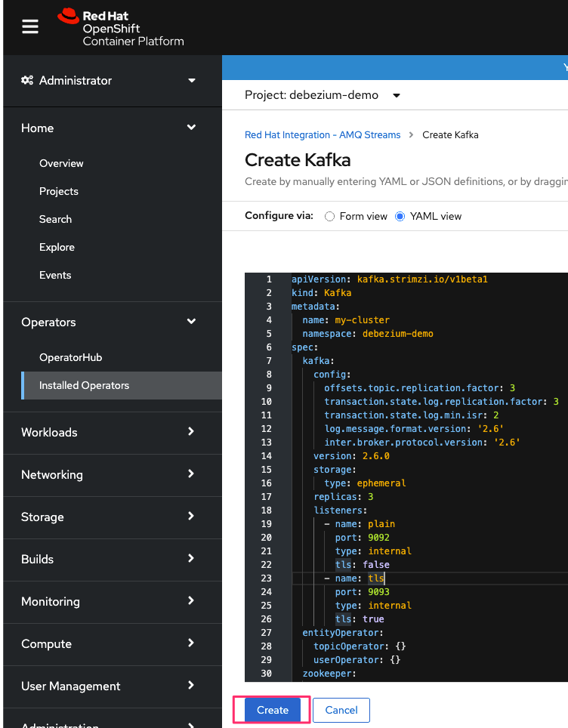
Task: Click the offsets.topic.replication.factor line
Action: click(x=419, y=387)
